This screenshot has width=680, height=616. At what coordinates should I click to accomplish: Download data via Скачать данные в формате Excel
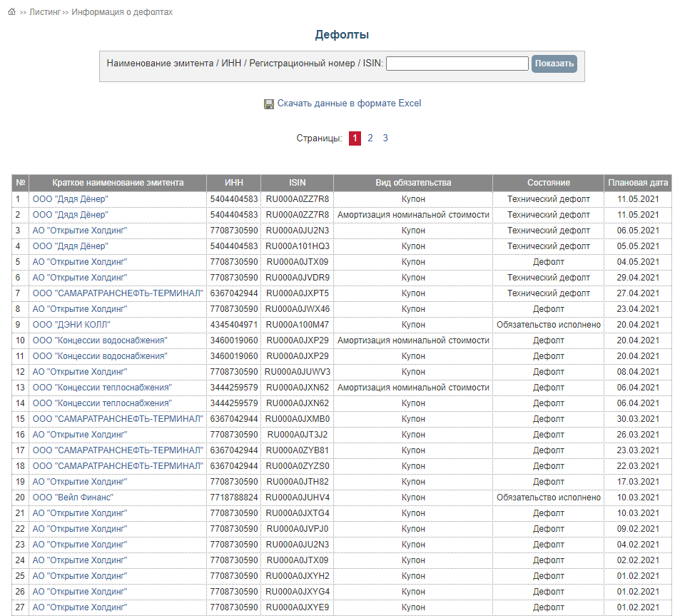point(349,103)
